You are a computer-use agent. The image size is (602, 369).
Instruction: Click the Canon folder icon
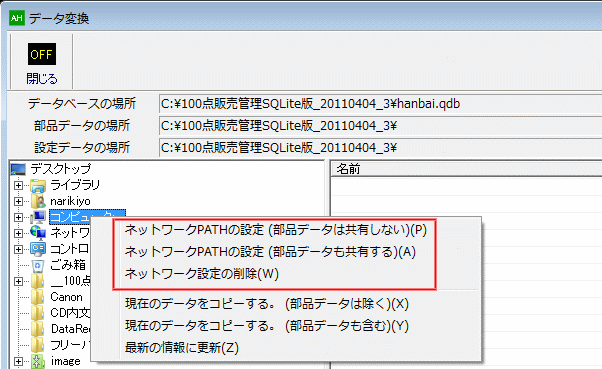38,297
